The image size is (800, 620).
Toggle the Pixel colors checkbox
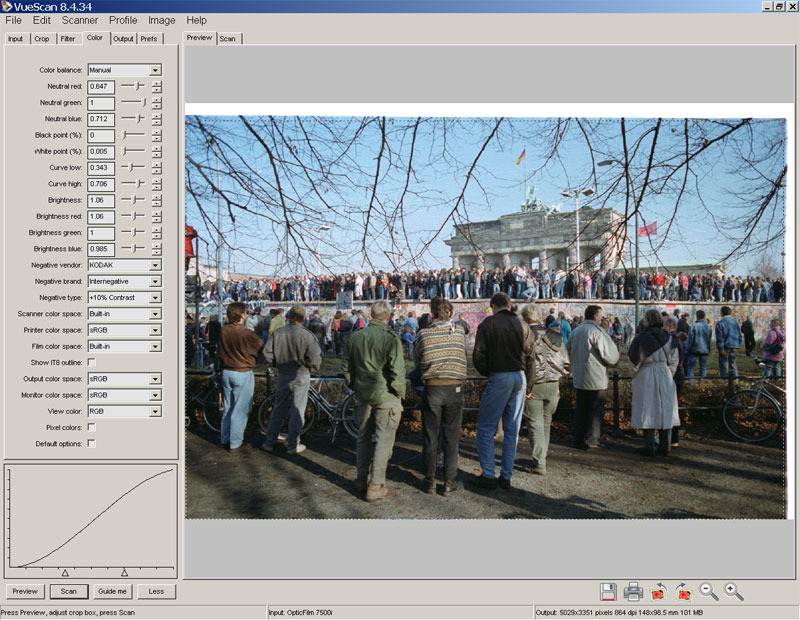(x=92, y=427)
